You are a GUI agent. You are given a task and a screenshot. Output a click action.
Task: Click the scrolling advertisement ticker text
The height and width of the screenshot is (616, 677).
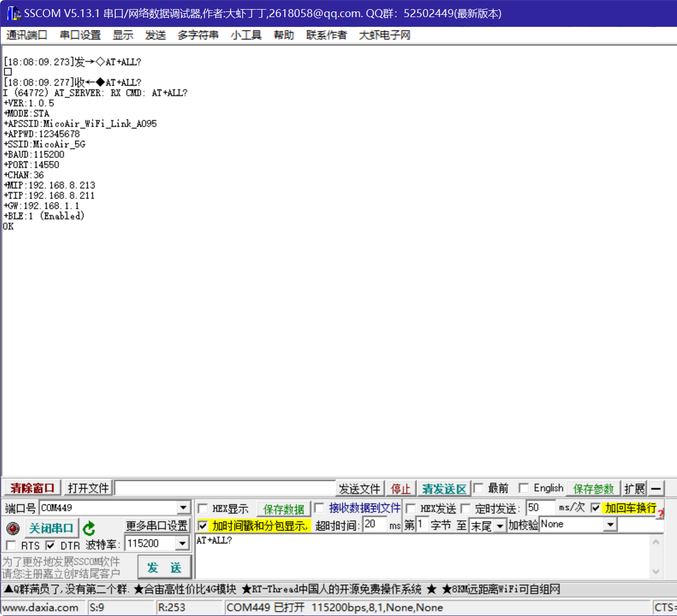[281, 589]
